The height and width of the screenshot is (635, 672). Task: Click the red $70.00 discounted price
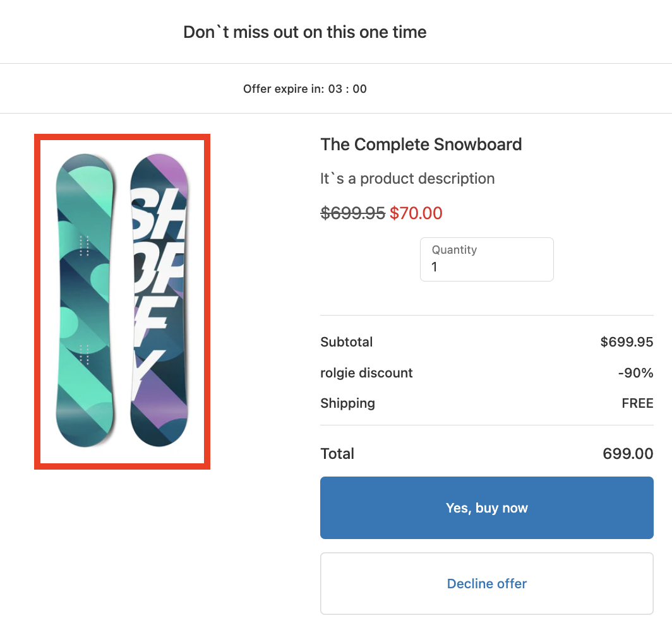tap(416, 213)
